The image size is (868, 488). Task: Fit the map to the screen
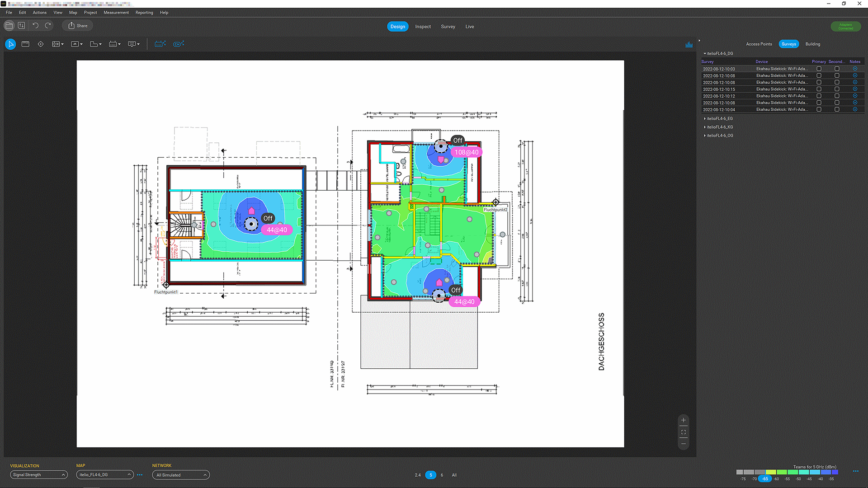click(684, 432)
